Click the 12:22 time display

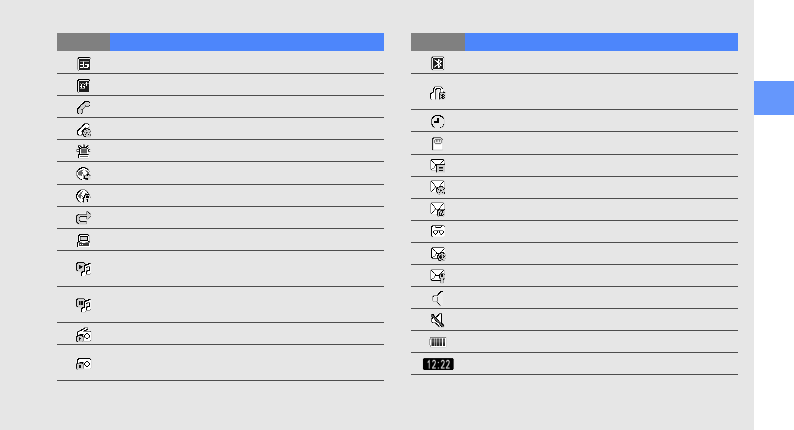point(439,364)
